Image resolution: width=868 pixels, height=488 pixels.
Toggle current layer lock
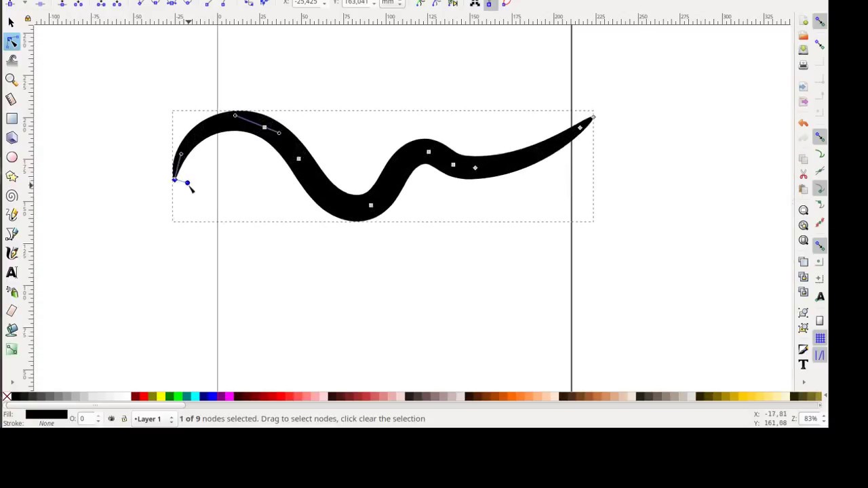pyautogui.click(x=124, y=419)
